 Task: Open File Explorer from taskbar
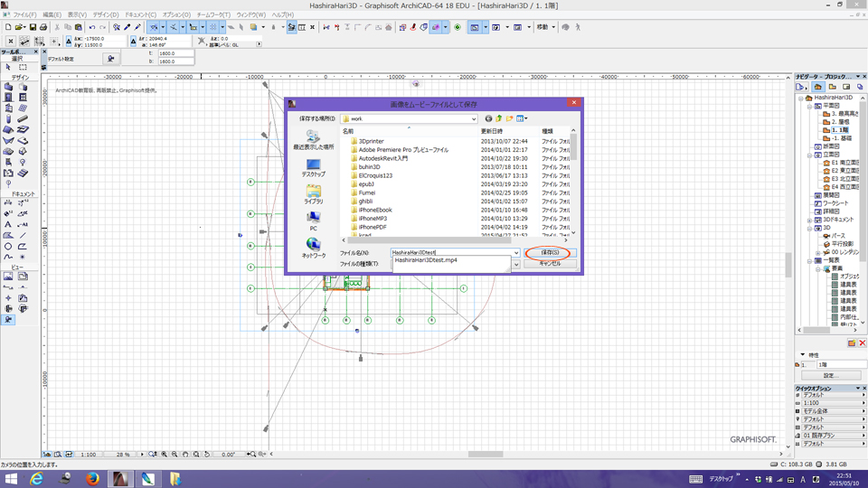(x=175, y=479)
